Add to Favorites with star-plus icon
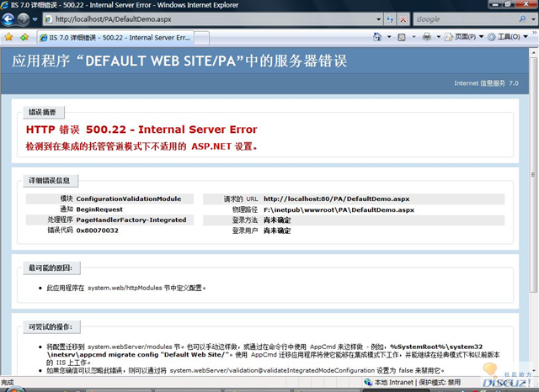539x392 pixels. tap(24, 37)
